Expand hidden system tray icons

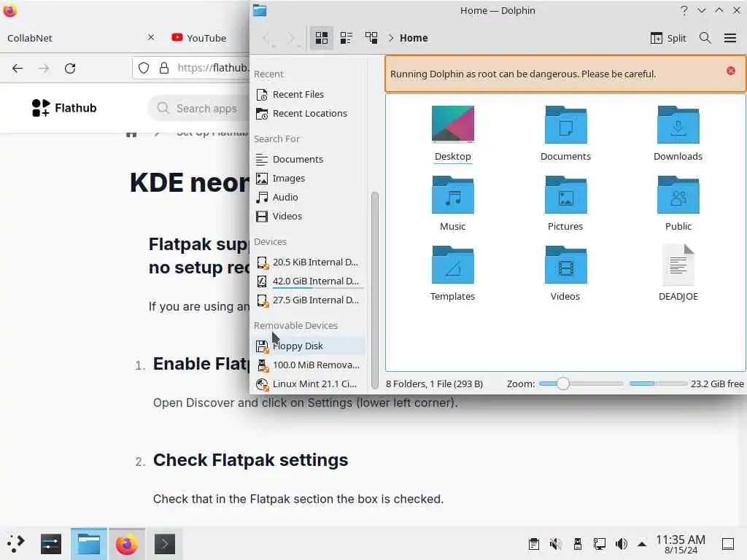(642, 544)
